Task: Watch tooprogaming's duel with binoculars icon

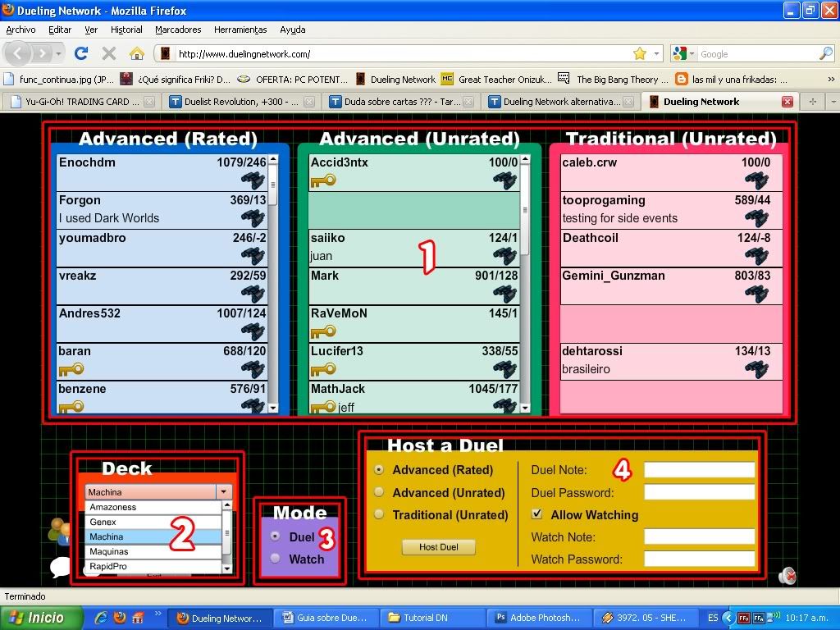Action: tap(756, 218)
